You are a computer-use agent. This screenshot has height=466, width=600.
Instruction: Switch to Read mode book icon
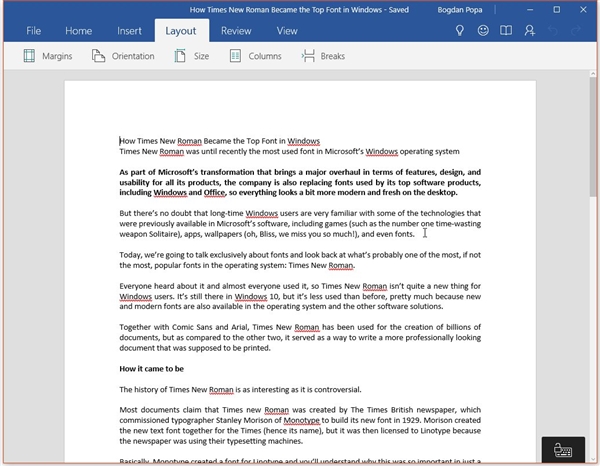point(506,31)
